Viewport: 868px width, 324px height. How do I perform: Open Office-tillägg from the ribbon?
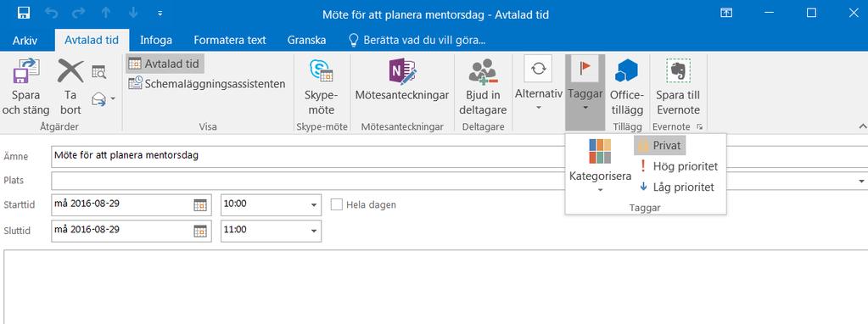coord(627,70)
